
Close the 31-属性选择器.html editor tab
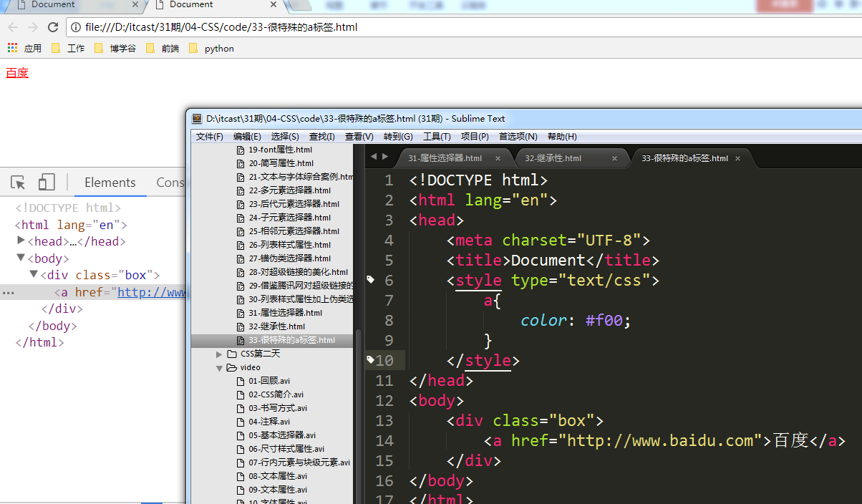(498, 158)
